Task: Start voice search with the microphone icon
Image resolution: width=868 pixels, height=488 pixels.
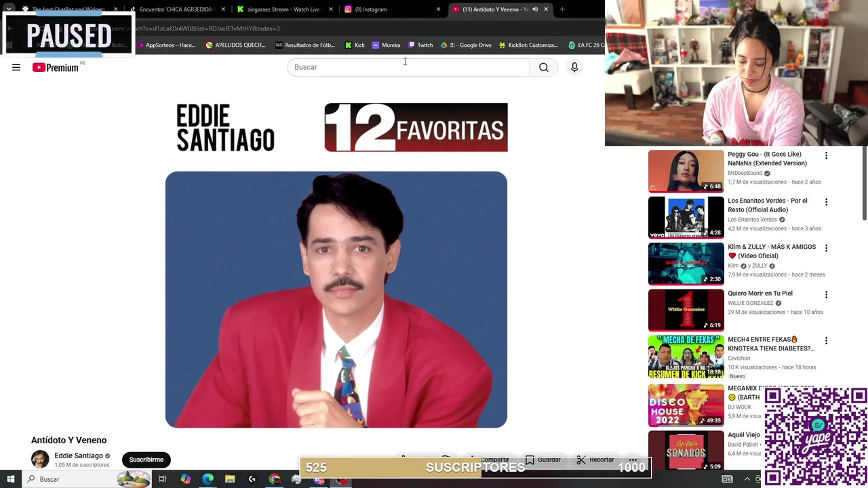Action: (x=574, y=67)
